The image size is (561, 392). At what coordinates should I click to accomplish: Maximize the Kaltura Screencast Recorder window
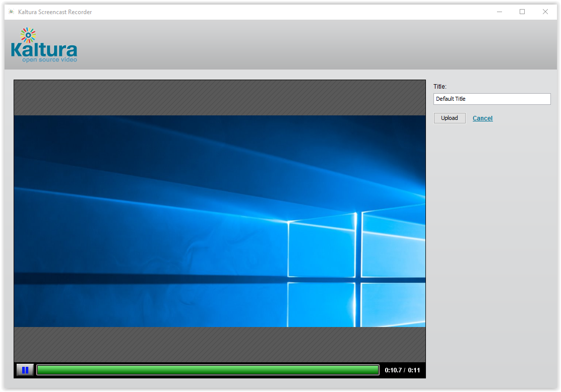522,12
